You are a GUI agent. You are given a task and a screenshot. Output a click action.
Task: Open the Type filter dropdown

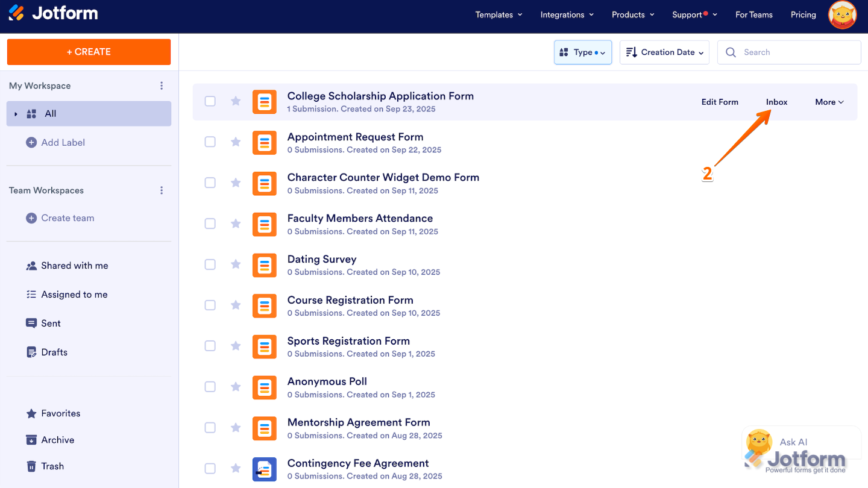tap(582, 52)
